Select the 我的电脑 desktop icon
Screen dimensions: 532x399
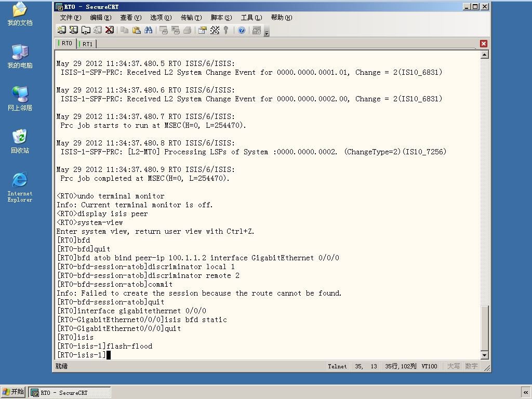pyautogui.click(x=20, y=57)
